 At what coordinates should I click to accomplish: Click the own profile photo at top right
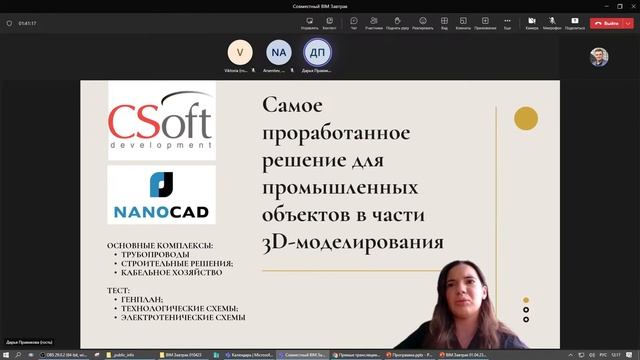(x=599, y=57)
